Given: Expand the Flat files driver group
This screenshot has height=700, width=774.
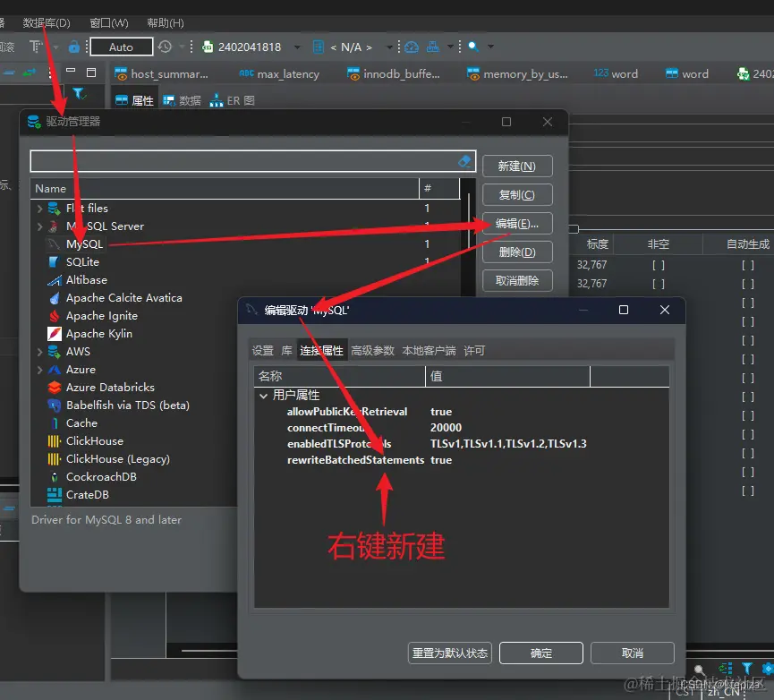Looking at the screenshot, I should pyautogui.click(x=39, y=209).
